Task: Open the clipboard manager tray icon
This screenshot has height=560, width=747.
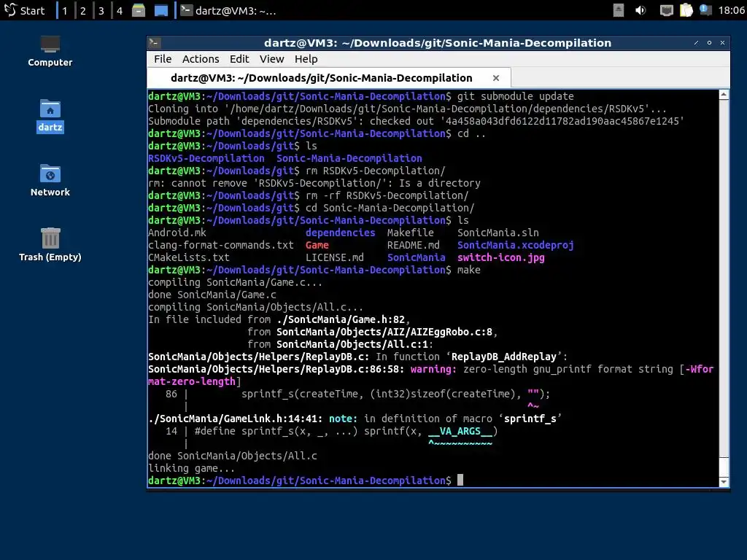Action: (x=686, y=10)
